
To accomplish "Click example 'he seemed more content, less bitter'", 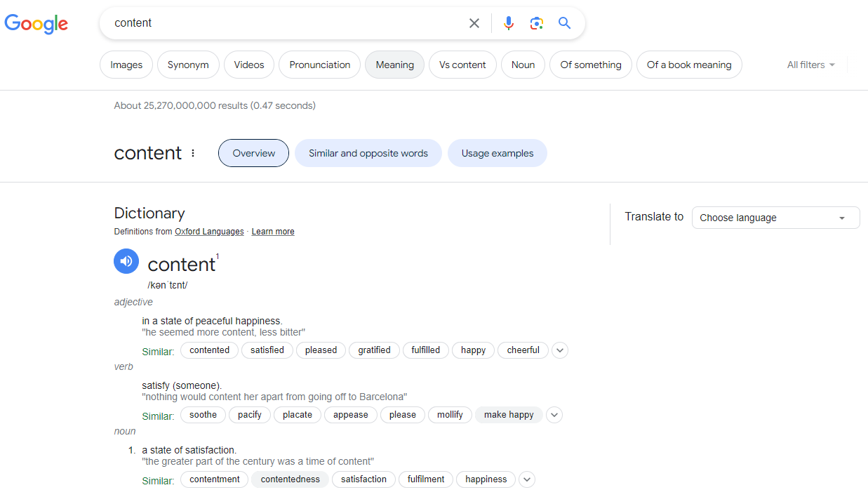I will pyautogui.click(x=224, y=332).
